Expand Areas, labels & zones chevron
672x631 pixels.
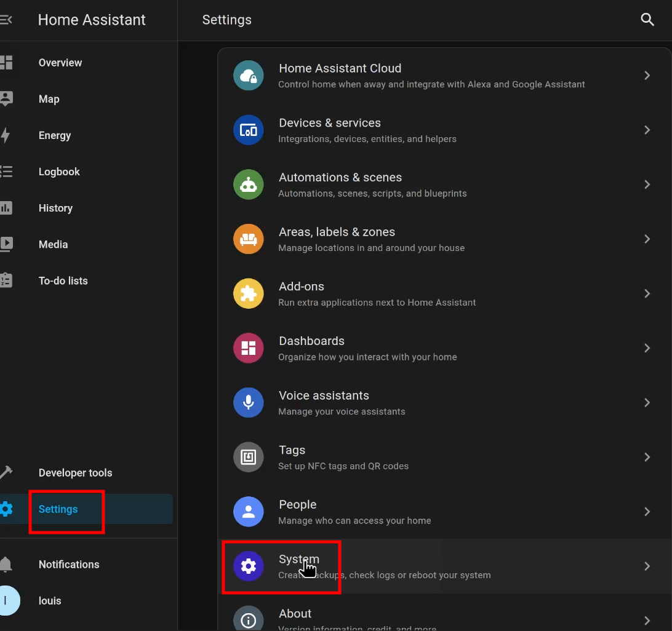click(x=647, y=239)
